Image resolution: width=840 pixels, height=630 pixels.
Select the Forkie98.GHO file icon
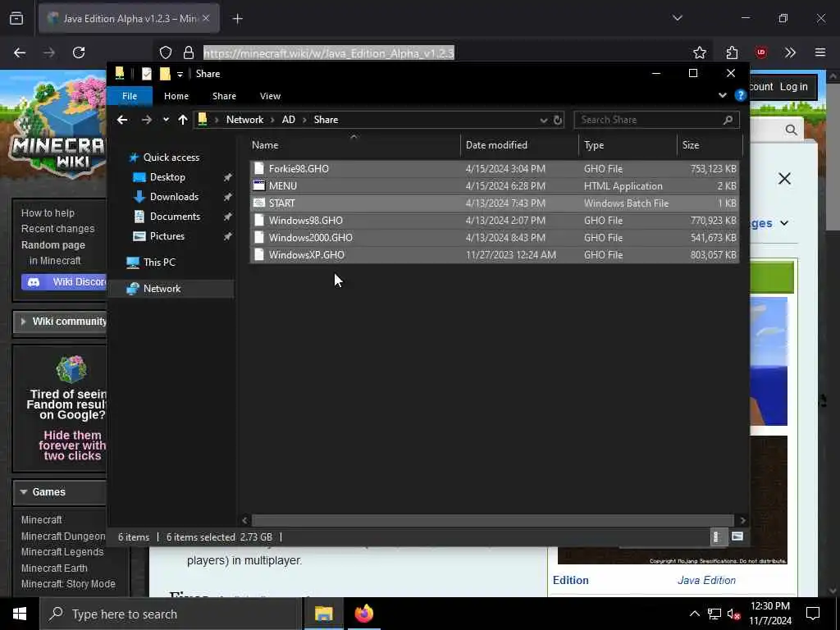pos(259,168)
